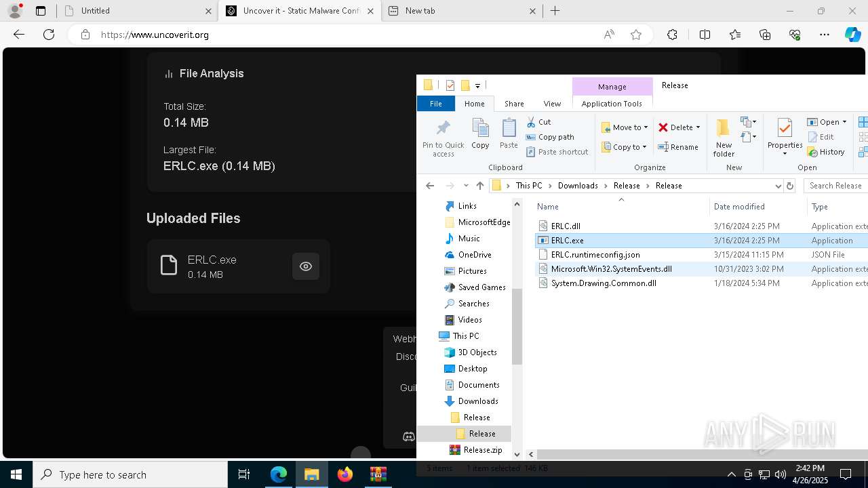
Task: Open recent locations dropdown arrow
Action: coord(466,186)
